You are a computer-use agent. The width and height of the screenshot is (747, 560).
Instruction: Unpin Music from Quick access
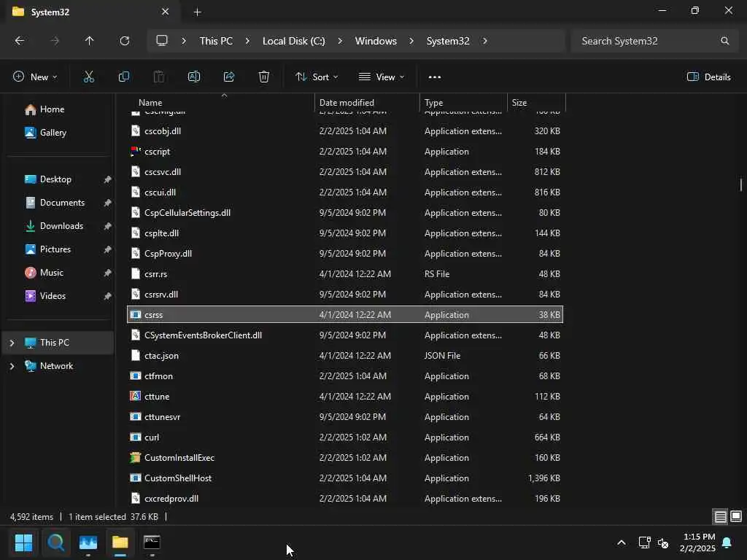pyautogui.click(x=108, y=273)
